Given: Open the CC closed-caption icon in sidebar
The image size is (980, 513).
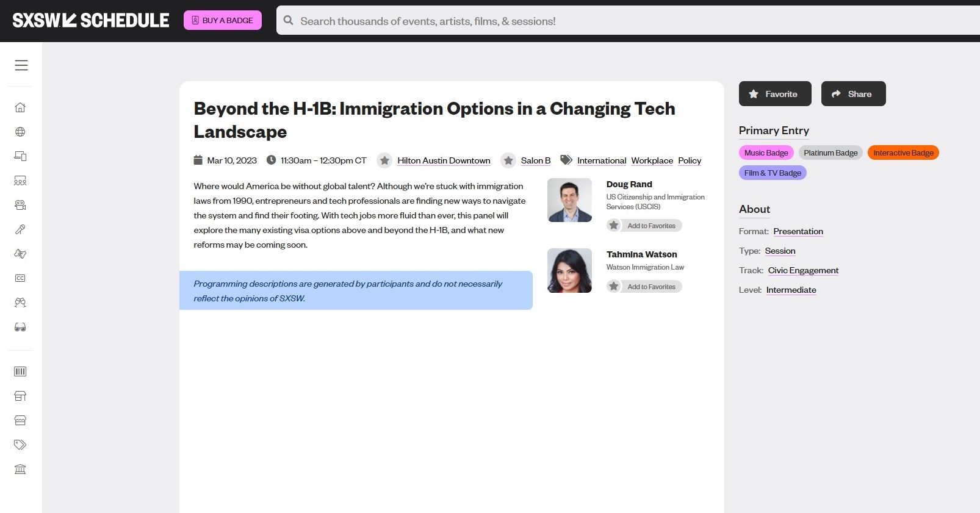Looking at the screenshot, I should click(x=20, y=278).
